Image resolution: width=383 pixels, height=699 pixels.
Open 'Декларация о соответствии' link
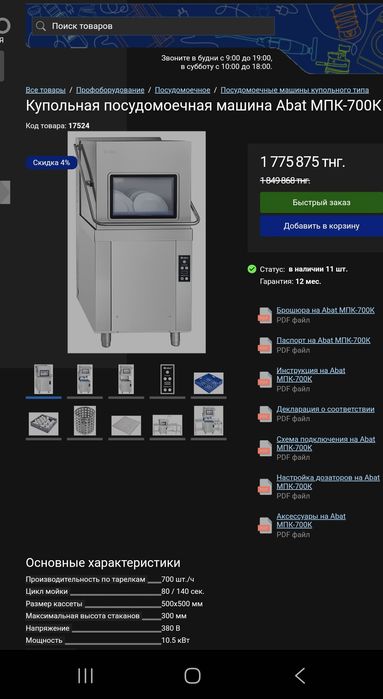click(325, 409)
